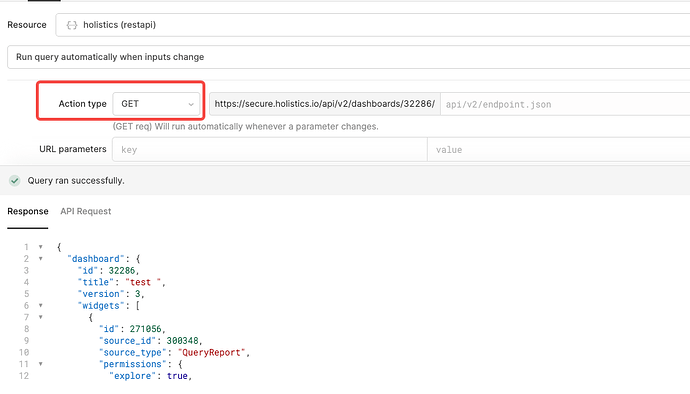The image size is (690, 394).
Task: Click the green query success checkmark icon
Action: [x=15, y=180]
